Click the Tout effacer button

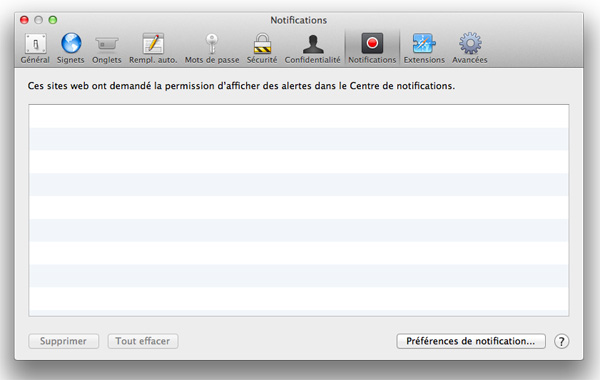[143, 341]
